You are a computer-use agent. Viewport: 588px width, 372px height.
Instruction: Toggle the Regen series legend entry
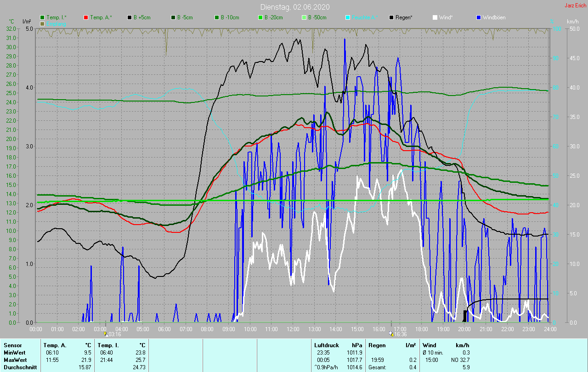[x=391, y=17]
